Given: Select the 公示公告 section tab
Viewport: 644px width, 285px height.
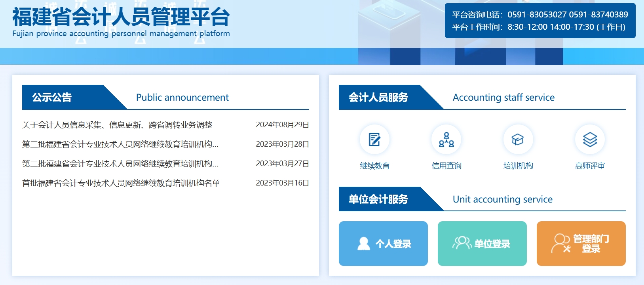Looking at the screenshot, I should (x=52, y=98).
